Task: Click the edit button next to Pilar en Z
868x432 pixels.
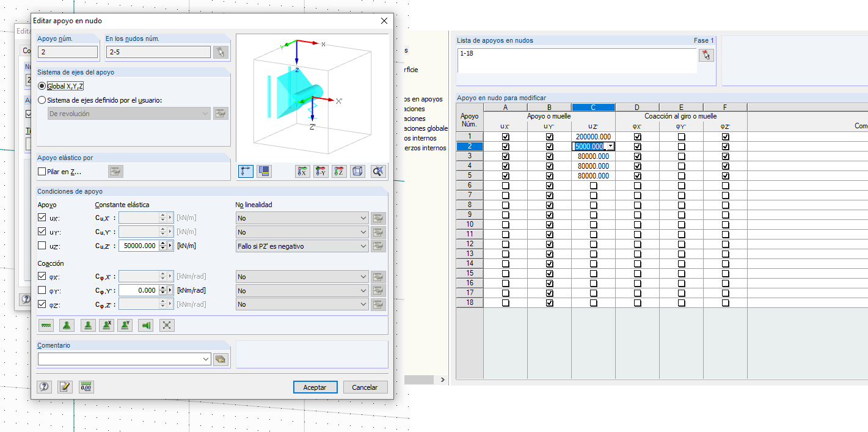Action: tap(115, 172)
